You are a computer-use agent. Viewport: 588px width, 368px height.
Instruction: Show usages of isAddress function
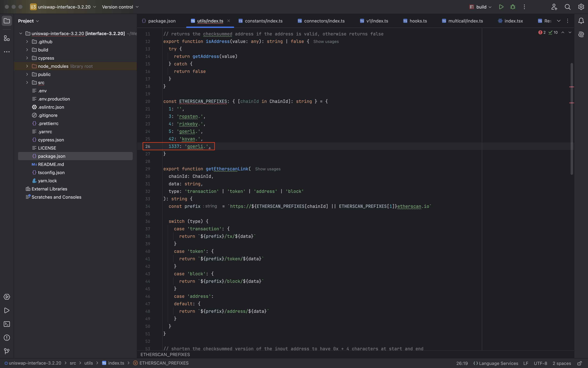326,42
